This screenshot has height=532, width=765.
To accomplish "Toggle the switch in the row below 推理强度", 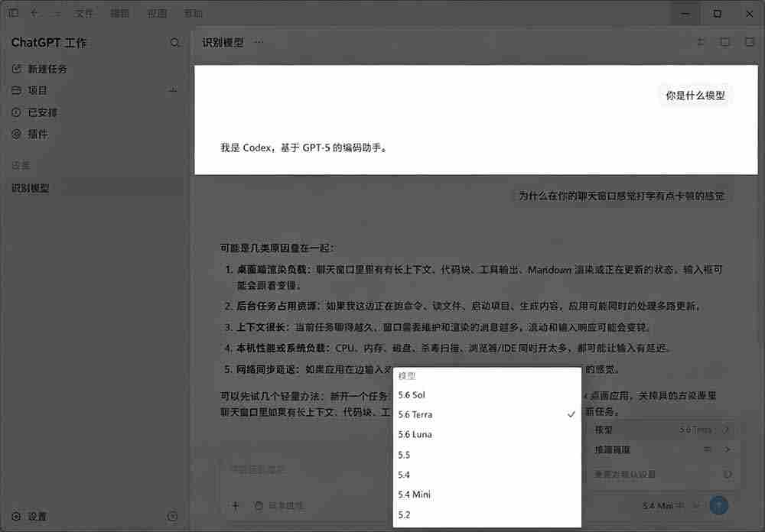I will 727,474.
